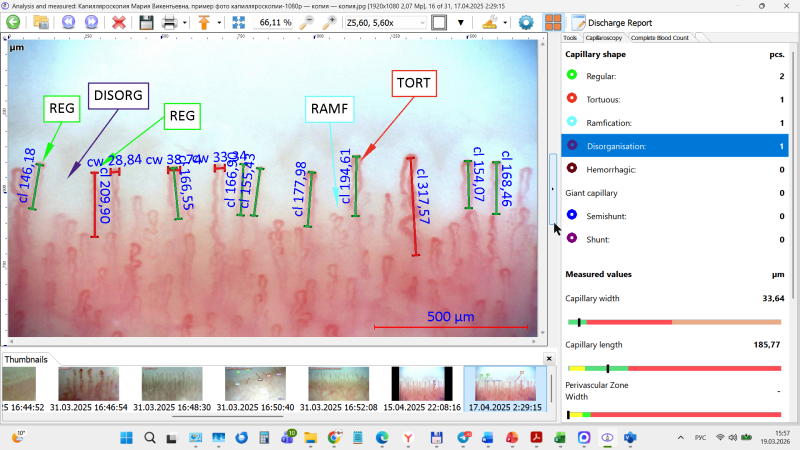
Task: Open thumbnail dated 31.03.2025 16:48:30
Action: pyautogui.click(x=172, y=389)
